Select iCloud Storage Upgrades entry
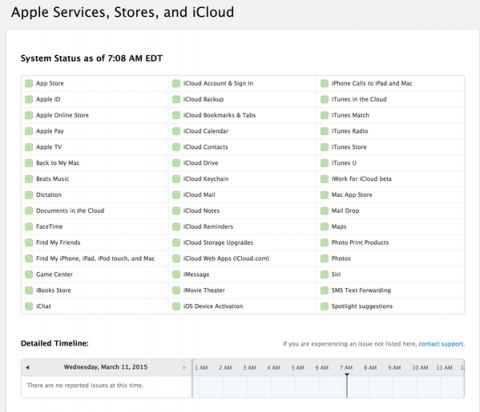Screen dimensions: 480x412 pos(218,242)
